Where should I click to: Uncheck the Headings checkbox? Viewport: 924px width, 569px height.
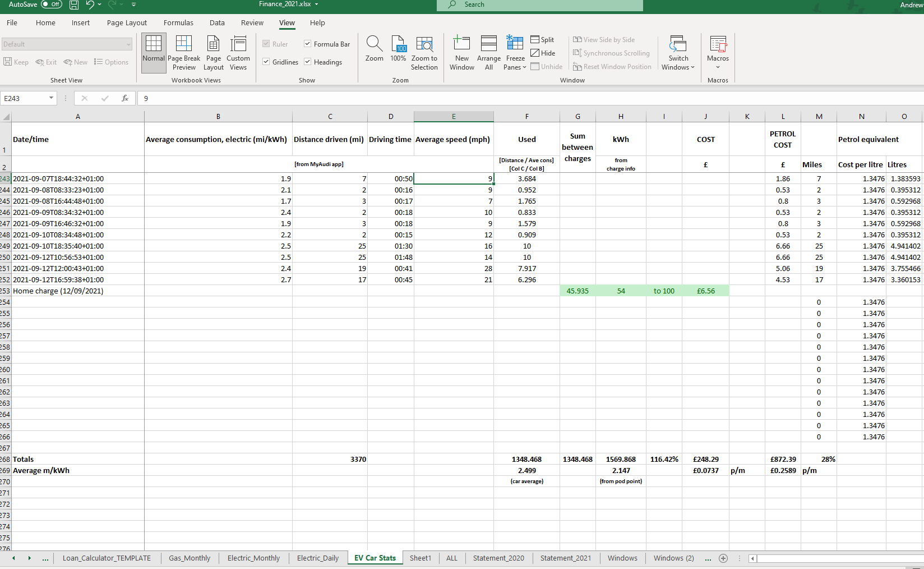308,62
